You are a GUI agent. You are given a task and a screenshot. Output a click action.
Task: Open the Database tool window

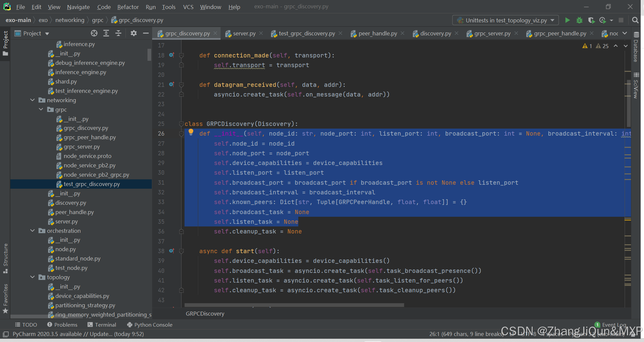coord(636,47)
